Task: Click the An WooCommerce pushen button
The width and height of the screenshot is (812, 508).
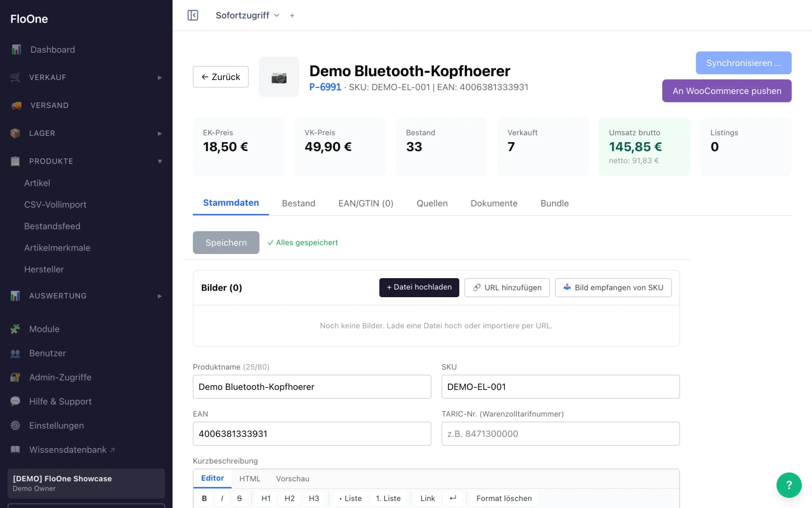Action: [727, 91]
